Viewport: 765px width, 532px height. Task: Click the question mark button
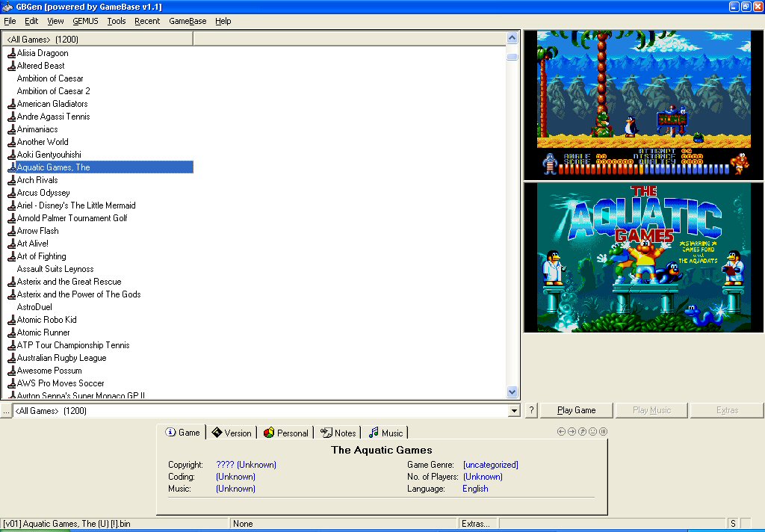click(x=531, y=410)
